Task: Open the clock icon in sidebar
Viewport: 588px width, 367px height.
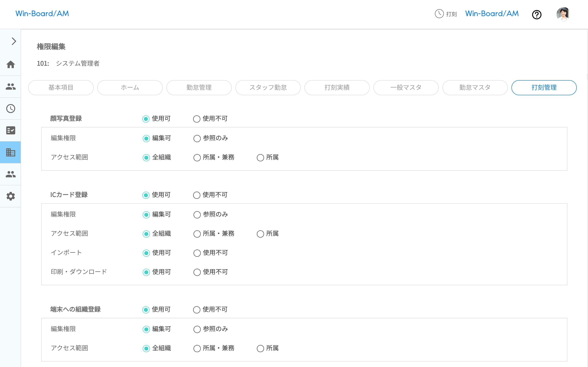Action: (x=11, y=108)
